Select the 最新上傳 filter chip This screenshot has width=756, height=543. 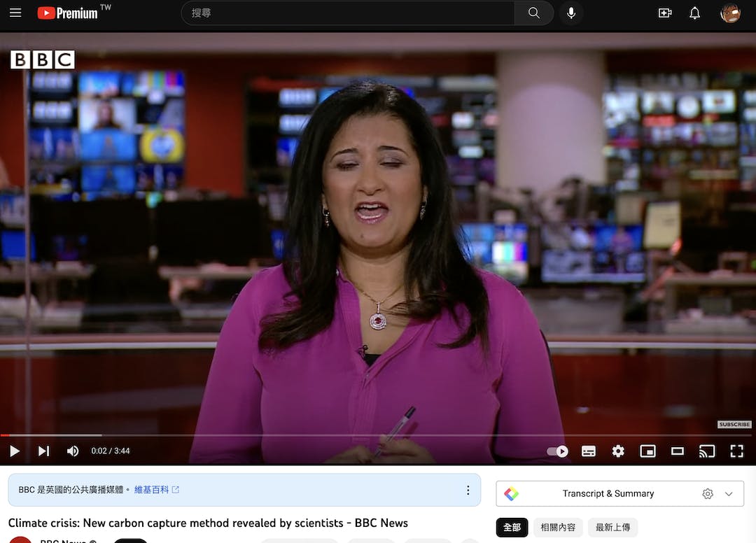(x=612, y=528)
